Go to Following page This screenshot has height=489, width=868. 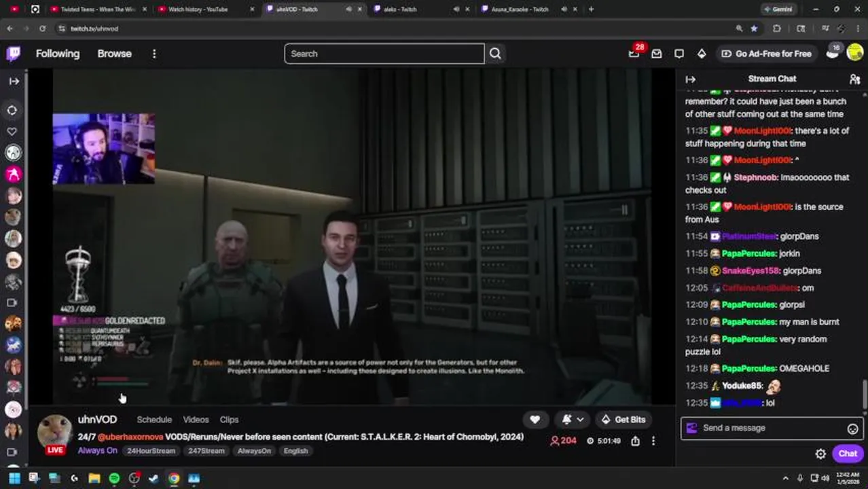coord(58,54)
